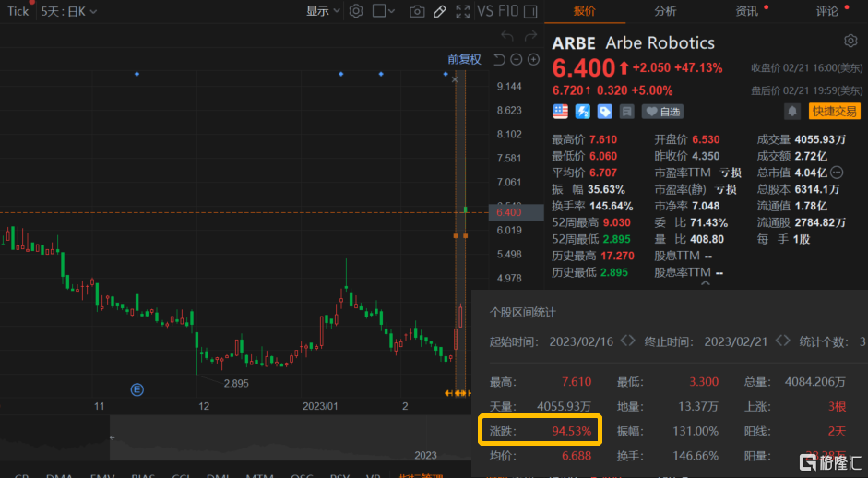
Task: Click 起始时间 2023/02/16 date
Action: 581,341
